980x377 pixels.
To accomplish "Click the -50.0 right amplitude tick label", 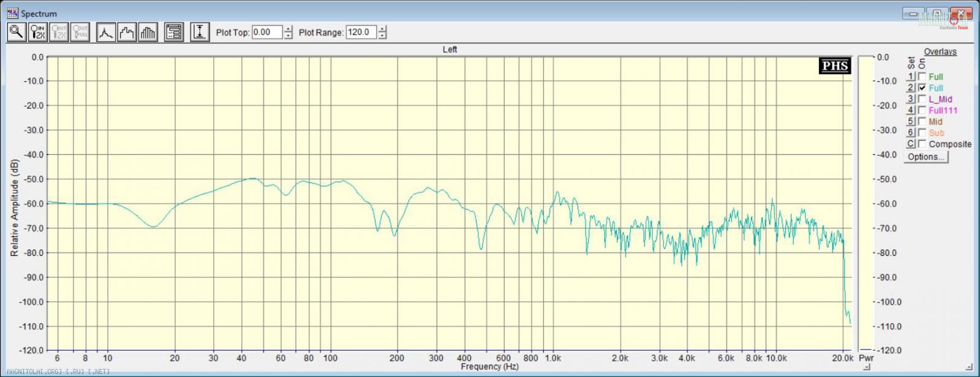I will (886, 179).
